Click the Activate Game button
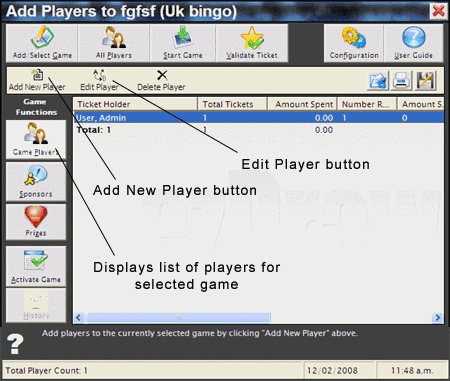The width and height of the screenshot is (450, 381). tap(36, 267)
